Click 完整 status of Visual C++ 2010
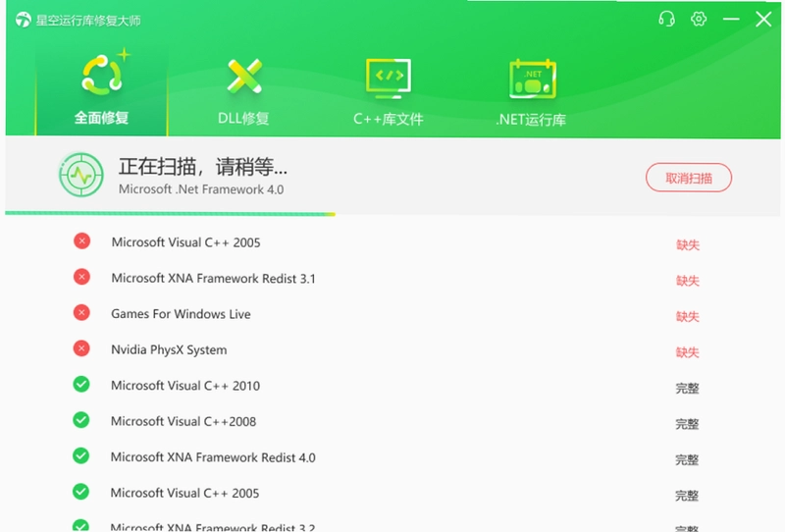Screen dimensions: 785x532 (x=687, y=389)
